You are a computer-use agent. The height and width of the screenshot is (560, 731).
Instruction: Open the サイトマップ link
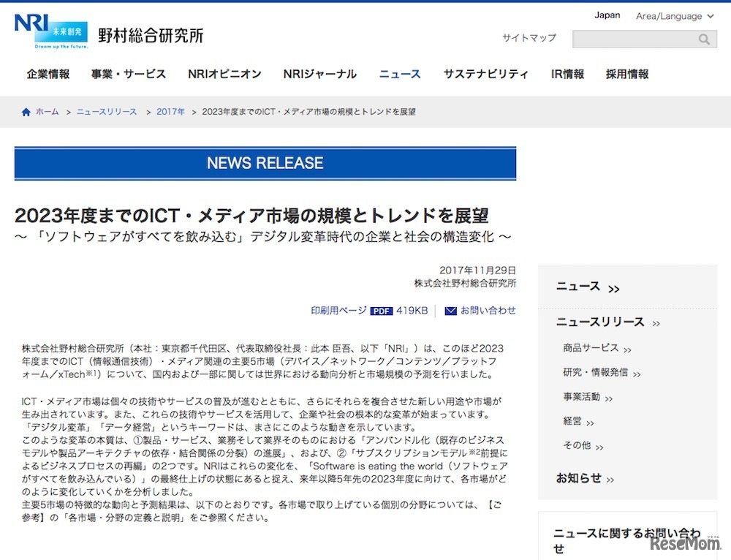point(529,38)
